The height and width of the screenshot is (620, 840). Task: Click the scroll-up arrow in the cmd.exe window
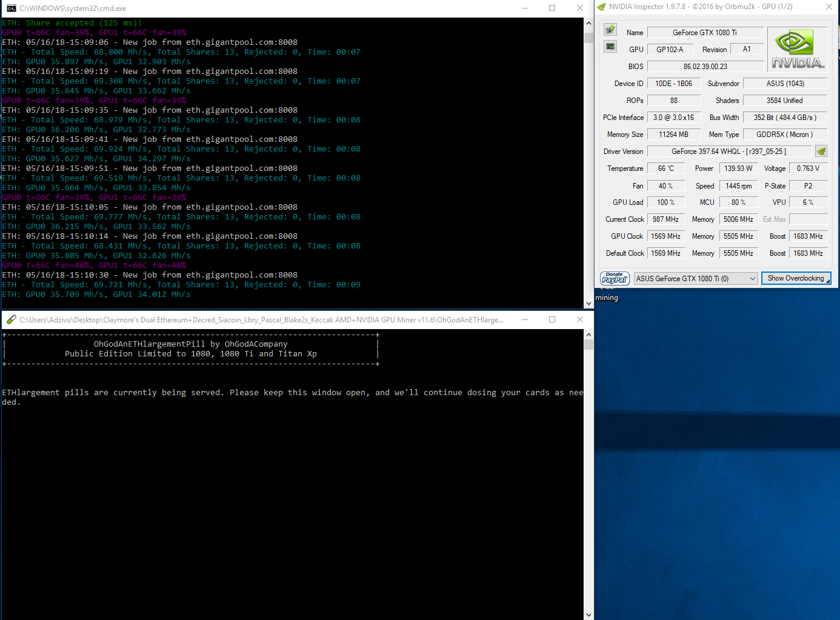(588, 23)
